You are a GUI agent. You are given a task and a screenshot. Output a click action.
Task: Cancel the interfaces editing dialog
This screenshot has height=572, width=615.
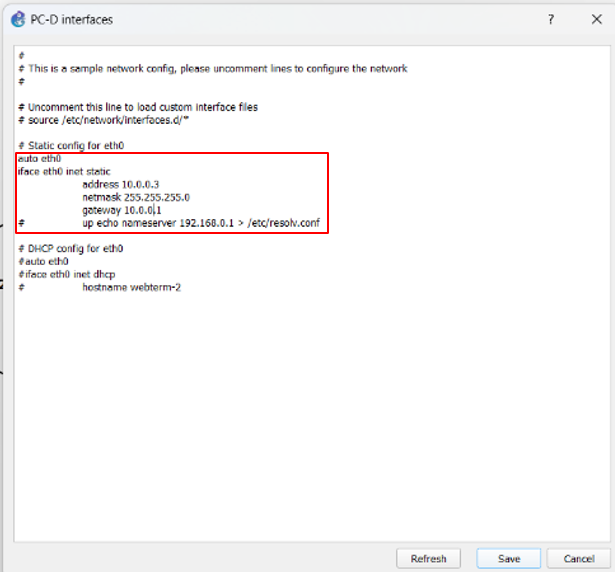pyautogui.click(x=578, y=558)
